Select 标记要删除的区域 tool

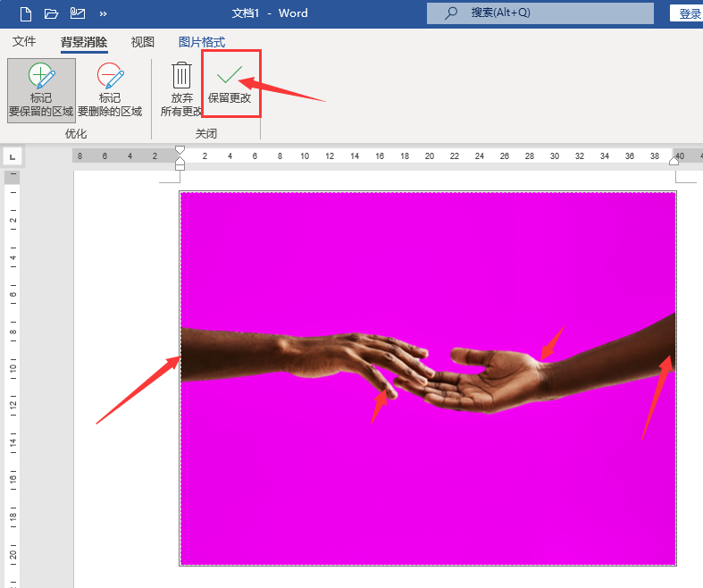tap(110, 90)
